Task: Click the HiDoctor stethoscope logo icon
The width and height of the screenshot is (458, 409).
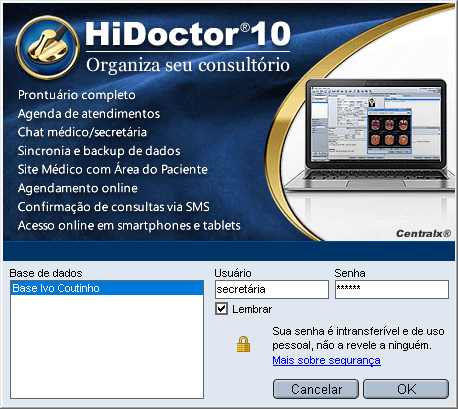Action: [48, 47]
